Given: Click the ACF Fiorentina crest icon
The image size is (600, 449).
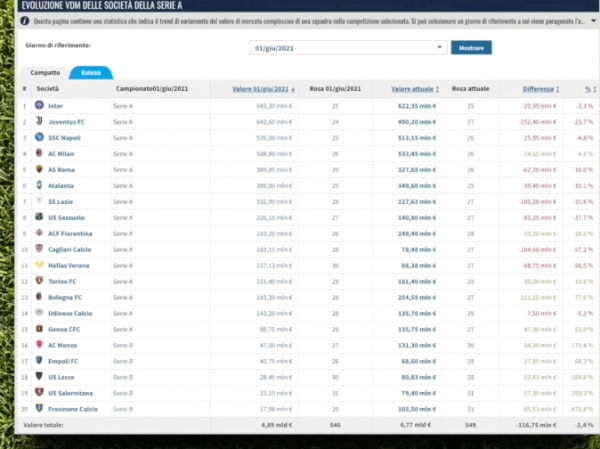Looking at the screenshot, I should (x=39, y=233).
